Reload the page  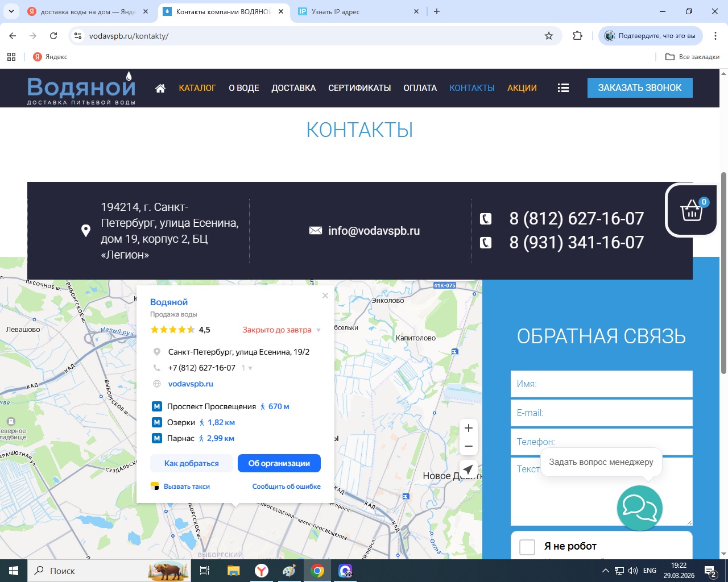pos(53,36)
